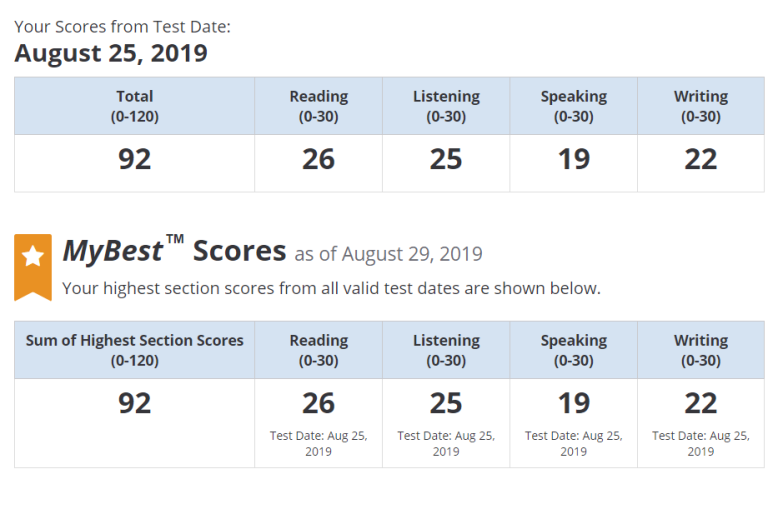
Task: Click the 'as of August 29, 2019' text
Action: (388, 254)
